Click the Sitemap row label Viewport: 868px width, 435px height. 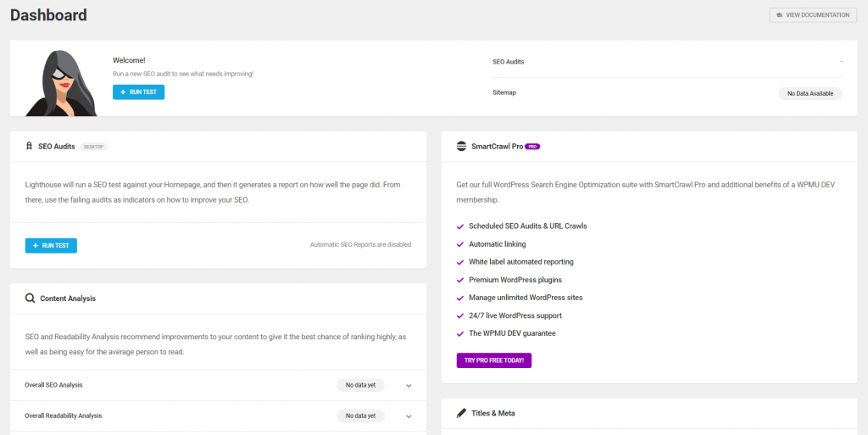(504, 92)
